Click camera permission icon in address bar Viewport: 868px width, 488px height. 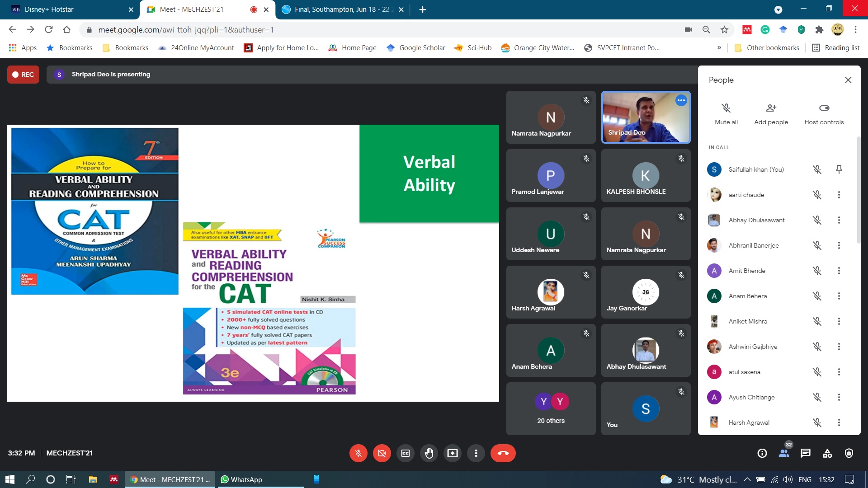688,30
